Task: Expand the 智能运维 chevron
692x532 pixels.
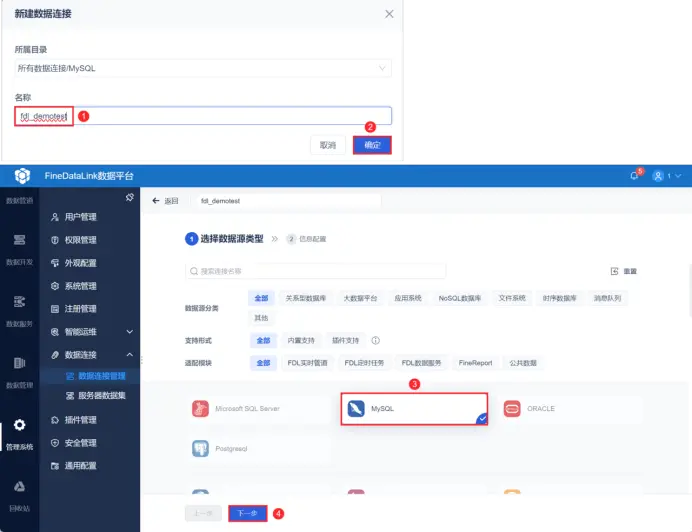Action: (130, 332)
